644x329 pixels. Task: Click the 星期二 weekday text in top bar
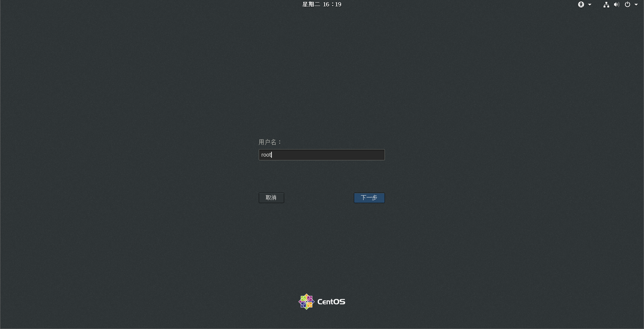[x=311, y=4]
